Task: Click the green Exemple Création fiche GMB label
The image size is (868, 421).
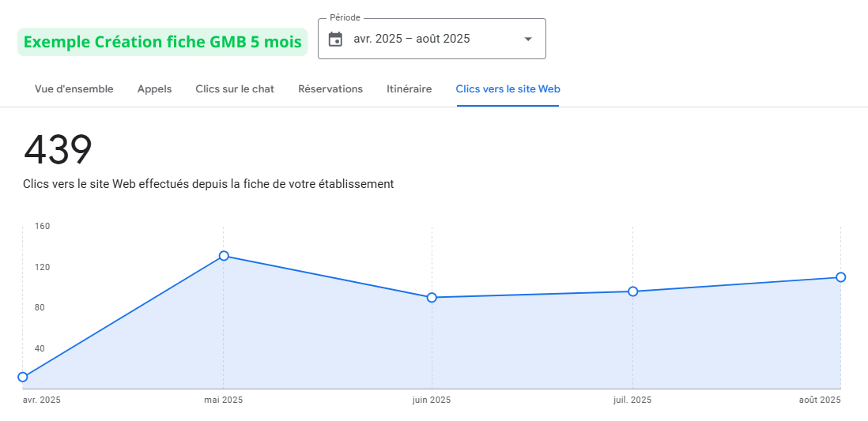Action: coord(162,42)
